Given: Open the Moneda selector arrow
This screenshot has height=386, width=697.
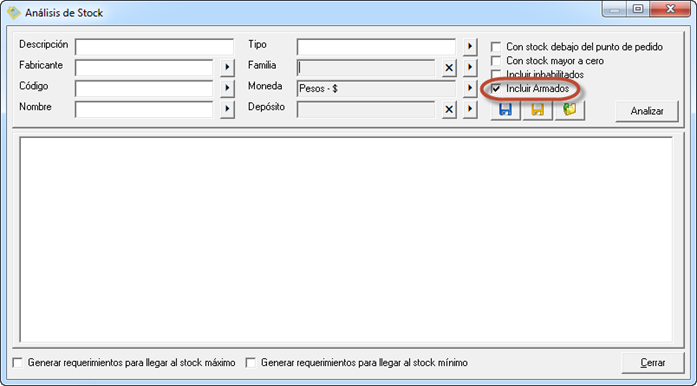Looking at the screenshot, I should point(470,88).
